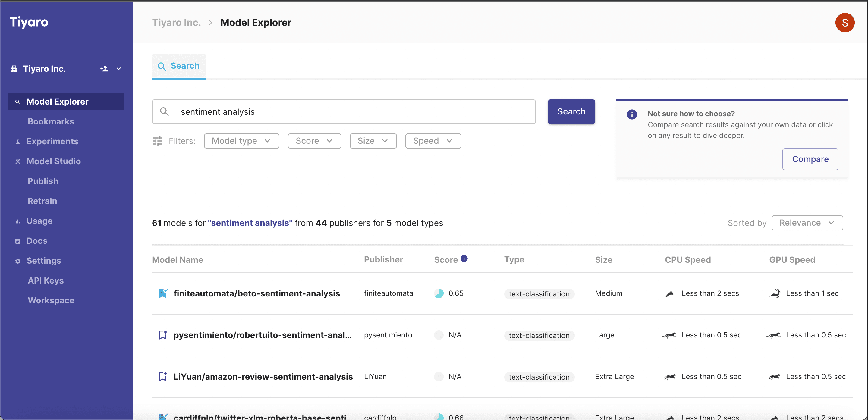Click the Tiyaro Inc. breadcrumb link

click(176, 23)
